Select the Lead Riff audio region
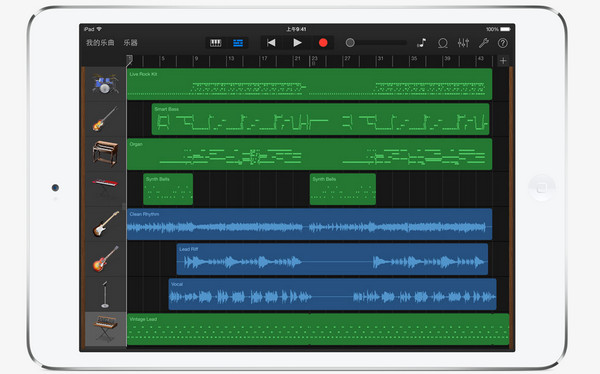The width and height of the screenshot is (600, 374). click(332, 259)
